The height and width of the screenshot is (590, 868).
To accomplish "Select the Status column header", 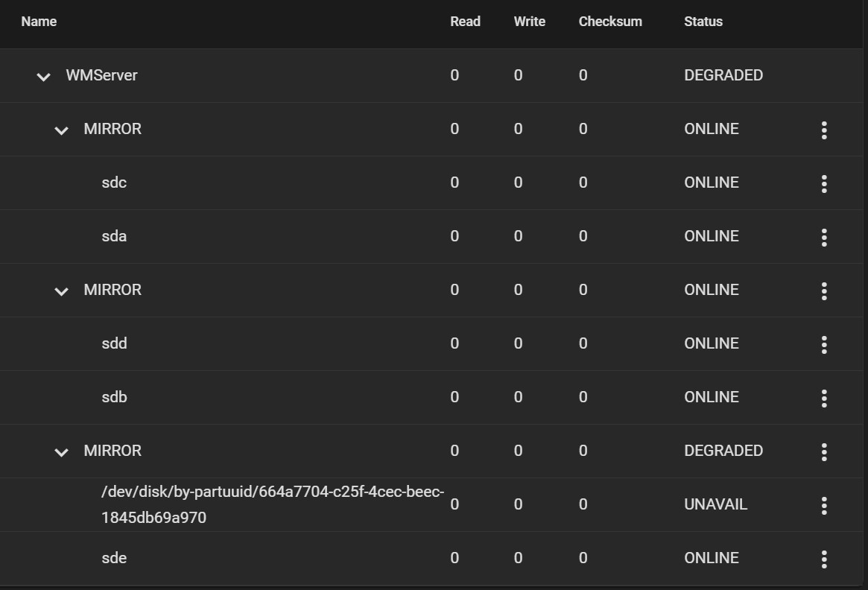I will tap(703, 22).
